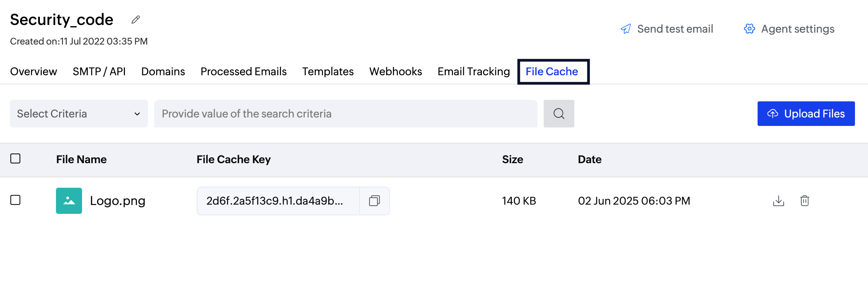Viewport: 868px width, 291px height.
Task: Click the upload cloud icon on Upload Files
Action: point(773,114)
